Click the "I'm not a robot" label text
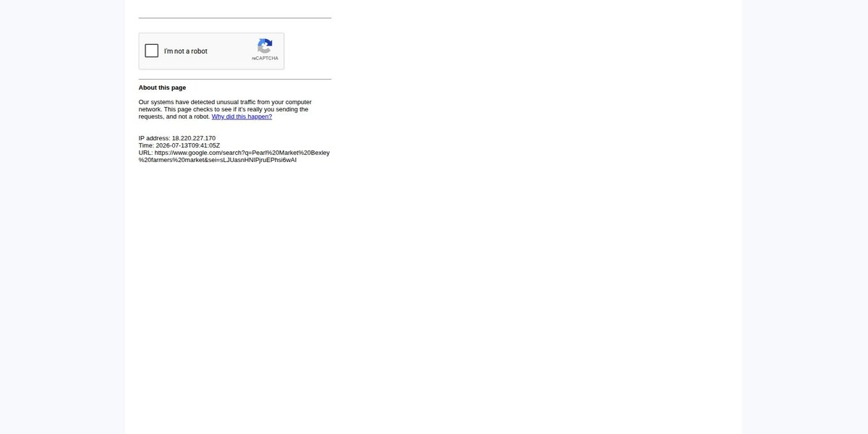 [186, 51]
